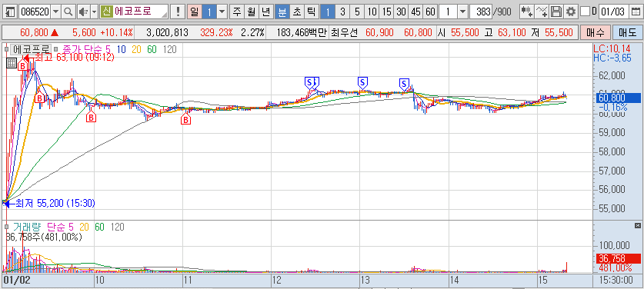Click the stock code input field 086520
This screenshot has width=644, height=289.
coord(35,12)
